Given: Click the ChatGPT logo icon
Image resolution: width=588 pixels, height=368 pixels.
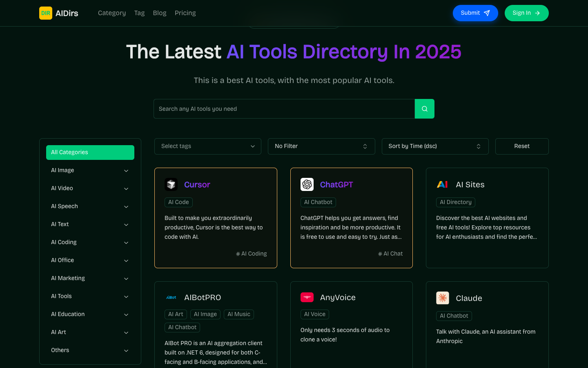Looking at the screenshot, I should (x=307, y=184).
